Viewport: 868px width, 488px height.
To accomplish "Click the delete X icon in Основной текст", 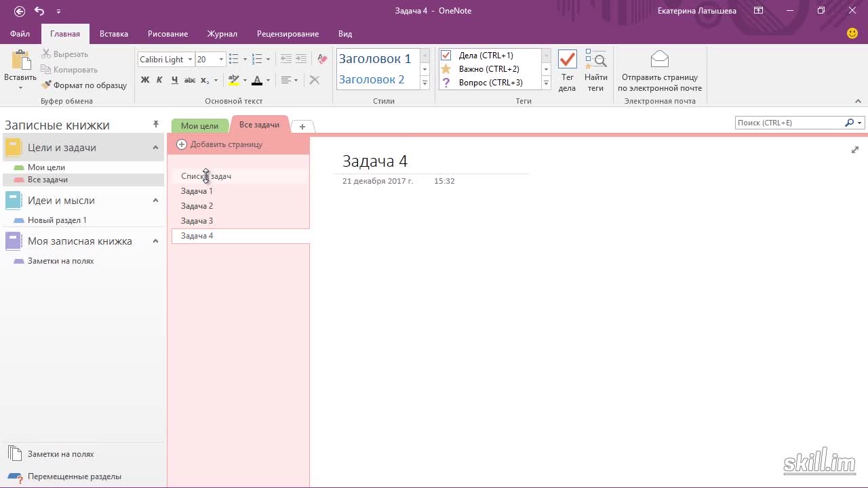I will (x=315, y=80).
